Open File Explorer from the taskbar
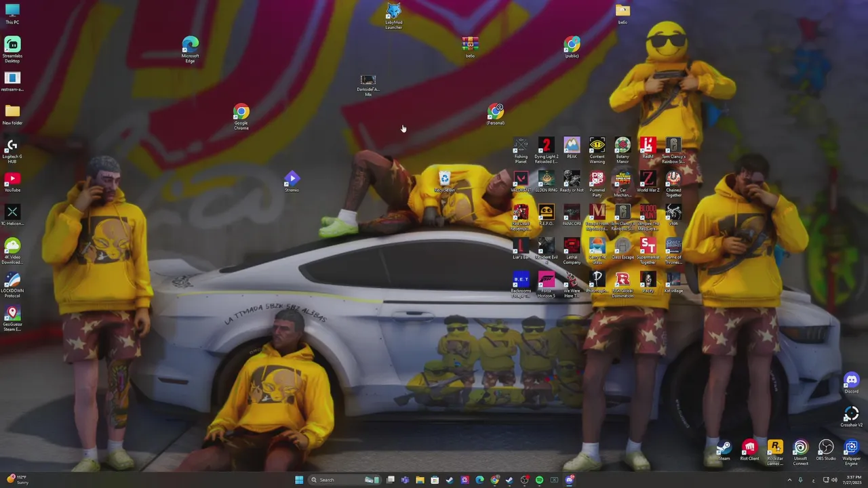868x488 pixels. click(420, 480)
